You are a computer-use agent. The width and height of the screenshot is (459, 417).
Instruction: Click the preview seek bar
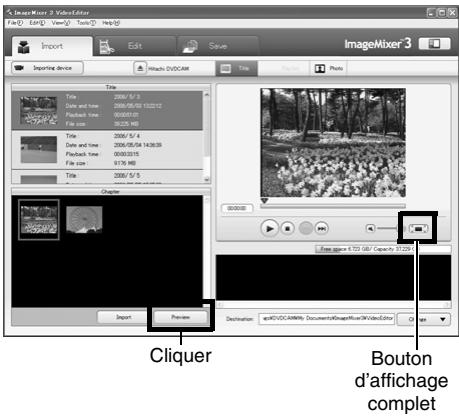click(x=333, y=206)
